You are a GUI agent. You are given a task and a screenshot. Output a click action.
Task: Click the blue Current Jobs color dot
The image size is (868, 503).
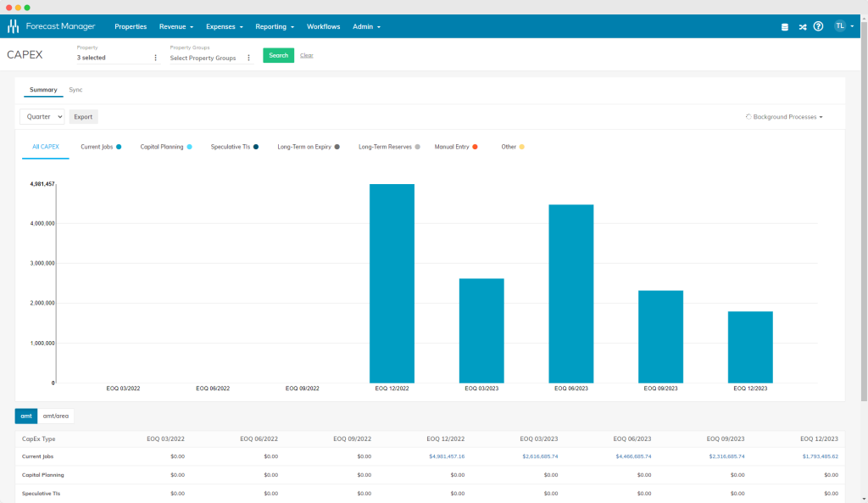click(119, 147)
